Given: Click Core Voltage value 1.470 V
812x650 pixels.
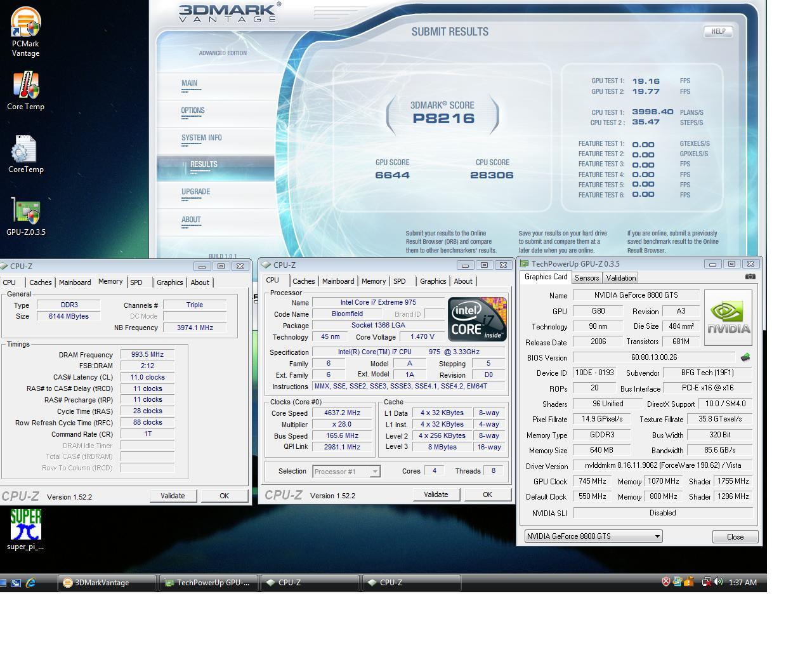Looking at the screenshot, I should pos(422,336).
